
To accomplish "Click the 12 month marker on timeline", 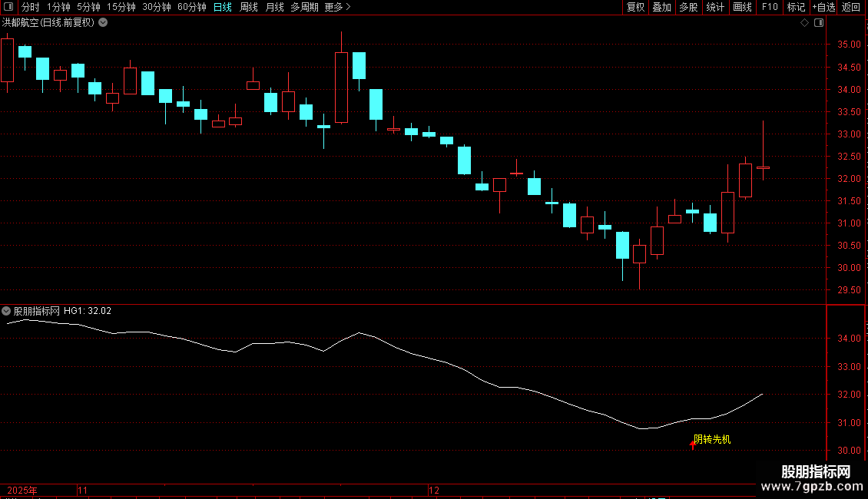I will (434, 490).
